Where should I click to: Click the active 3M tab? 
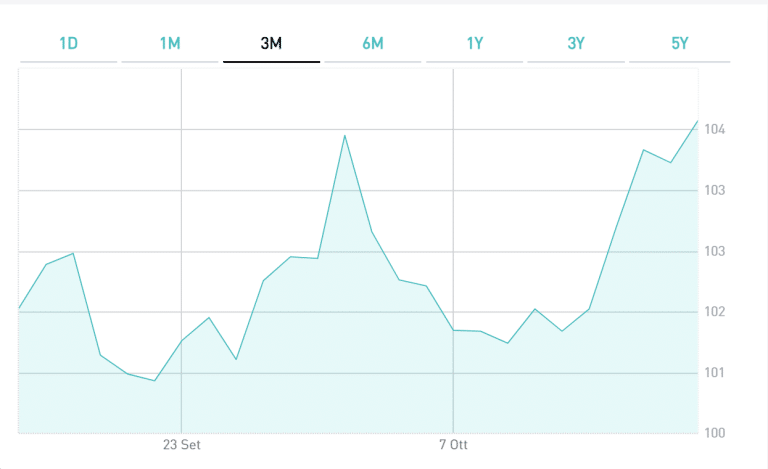coord(271,43)
